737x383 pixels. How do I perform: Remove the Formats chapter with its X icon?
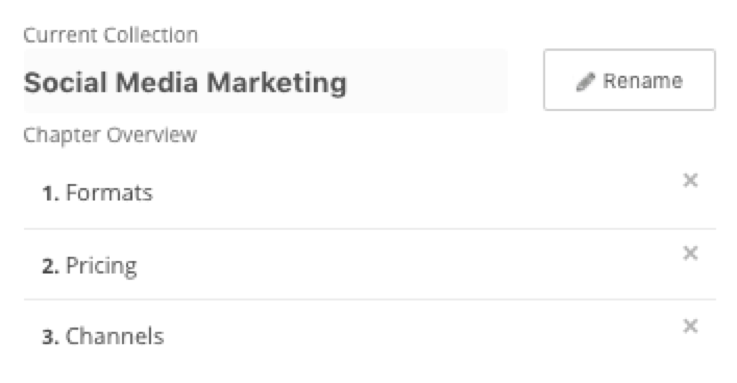pos(690,180)
